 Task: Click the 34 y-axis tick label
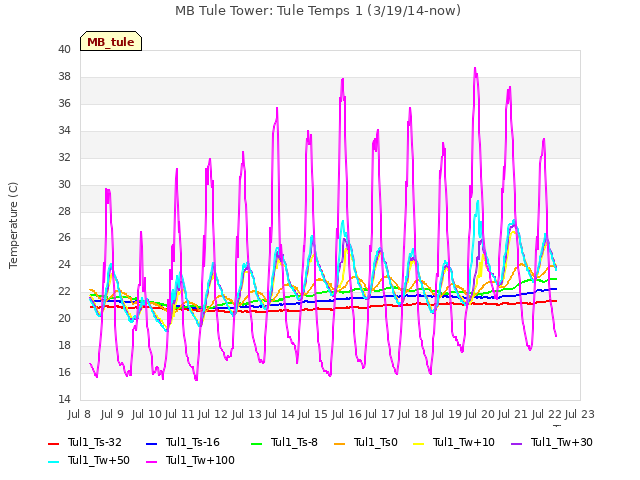coord(64,131)
